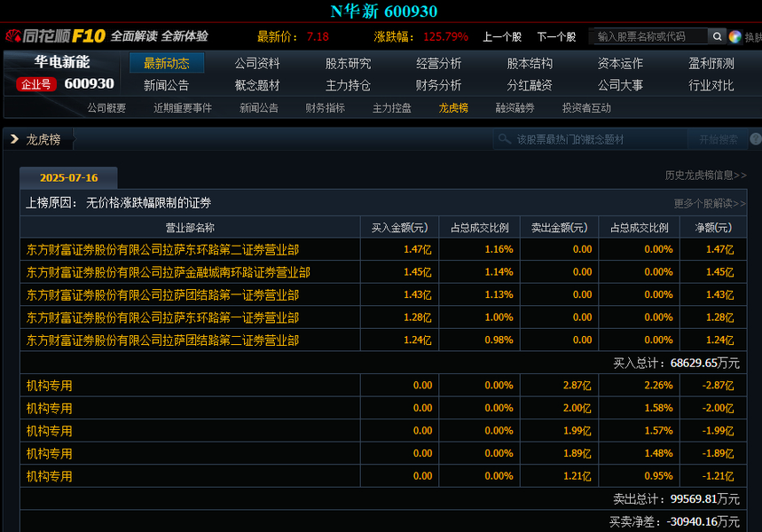The height and width of the screenshot is (532, 762).
Task: Open the 公司大事 menu item
Action: [620, 85]
